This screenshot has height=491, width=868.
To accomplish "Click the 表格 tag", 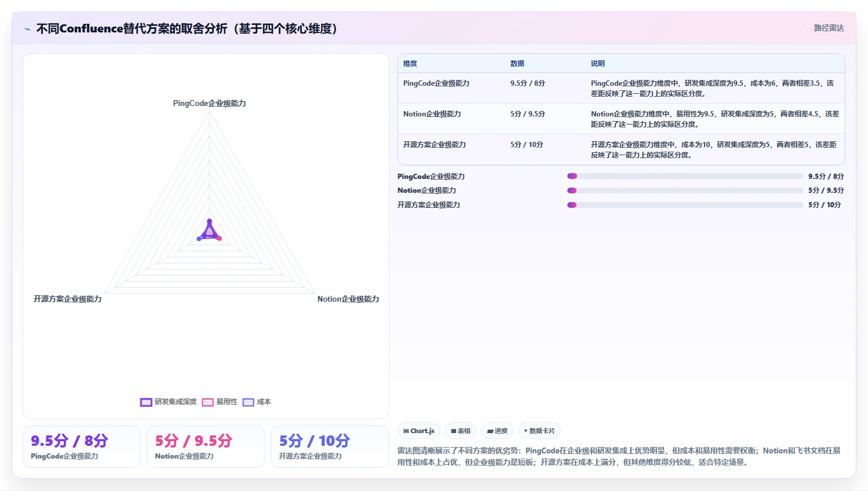I will coord(461,431).
